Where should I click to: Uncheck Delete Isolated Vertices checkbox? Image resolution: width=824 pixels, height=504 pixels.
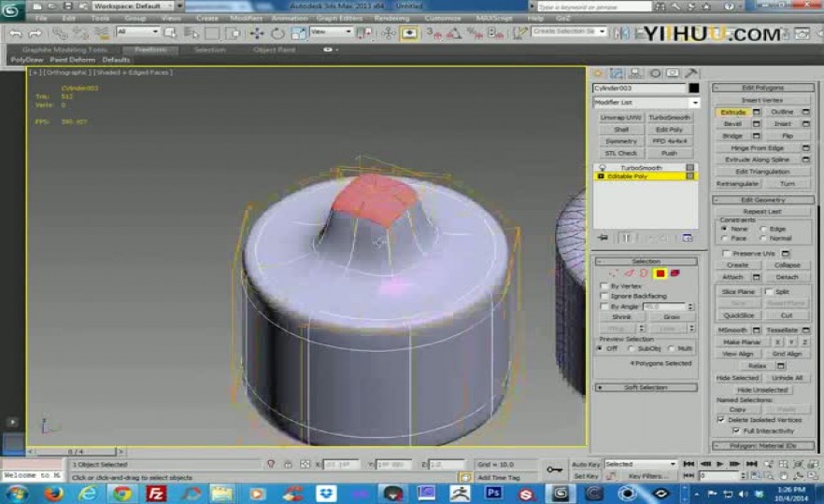click(721, 420)
